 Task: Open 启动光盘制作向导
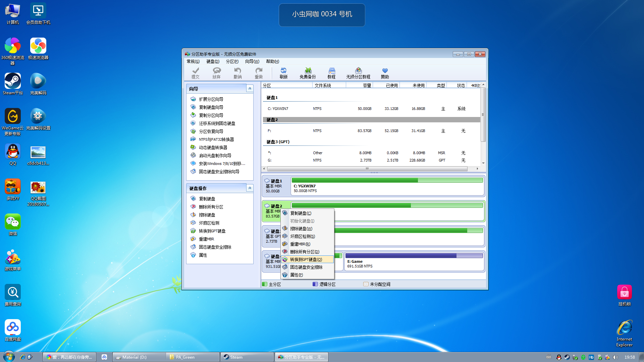coord(215,156)
